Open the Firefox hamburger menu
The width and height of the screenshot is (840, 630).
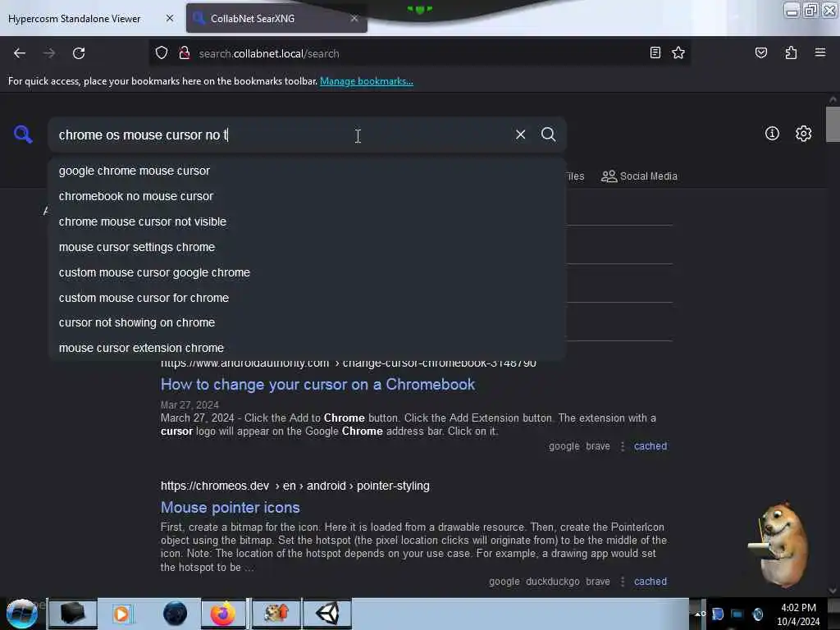[819, 52]
